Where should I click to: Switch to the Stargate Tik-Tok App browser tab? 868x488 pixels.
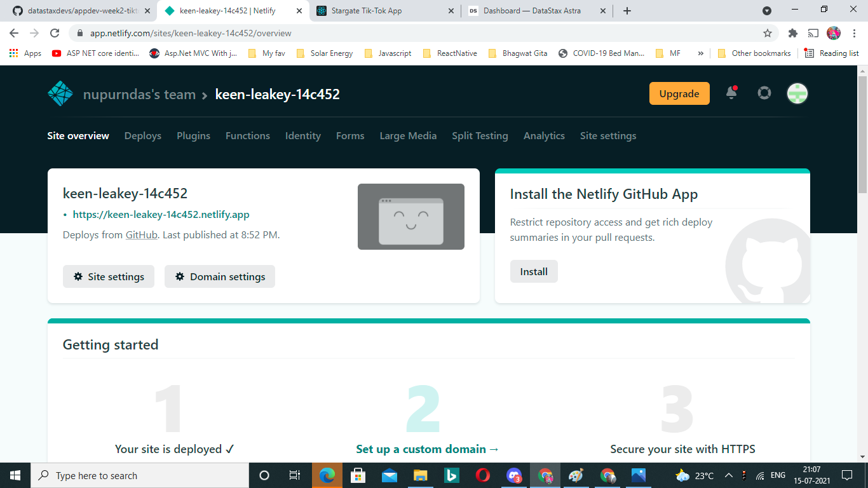pyautogui.click(x=375, y=10)
